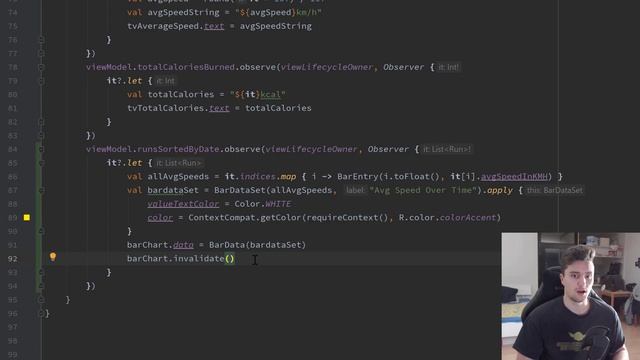Click 'viewLifecycleOwner' on line 78
This screenshot has width=640, height=360.
click(x=327, y=67)
